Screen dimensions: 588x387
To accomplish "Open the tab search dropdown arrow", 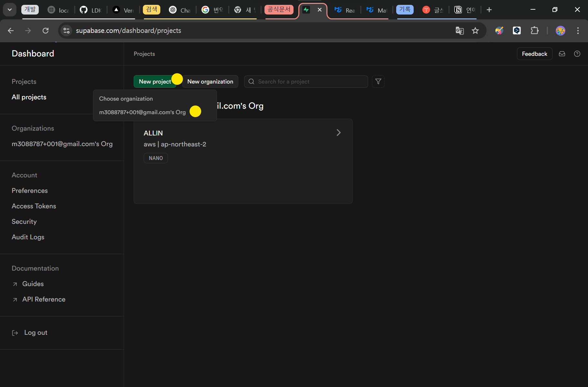I will coord(10,10).
